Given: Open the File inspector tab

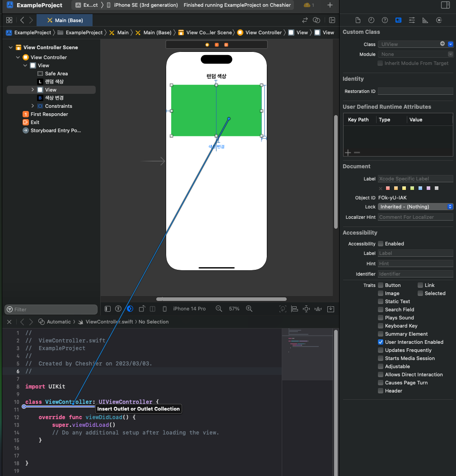Looking at the screenshot, I should click(x=358, y=20).
